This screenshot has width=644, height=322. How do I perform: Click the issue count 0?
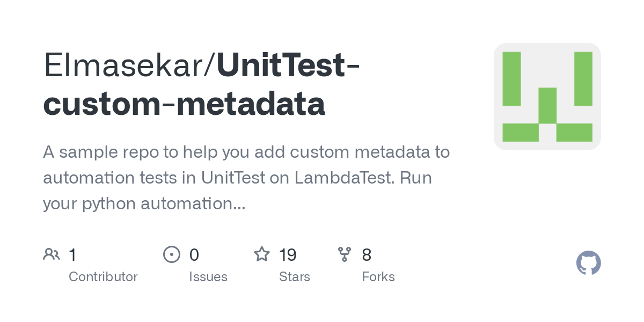pyautogui.click(x=194, y=255)
